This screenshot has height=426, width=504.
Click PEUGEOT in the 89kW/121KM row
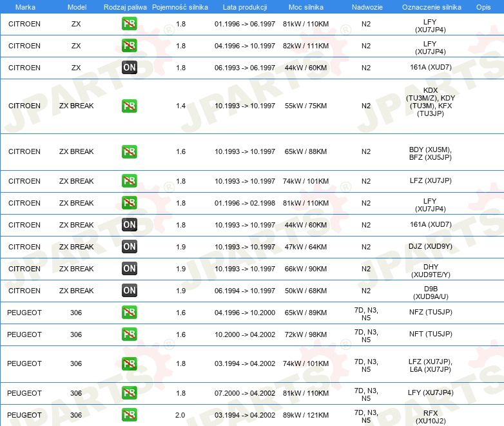pyautogui.click(x=24, y=415)
